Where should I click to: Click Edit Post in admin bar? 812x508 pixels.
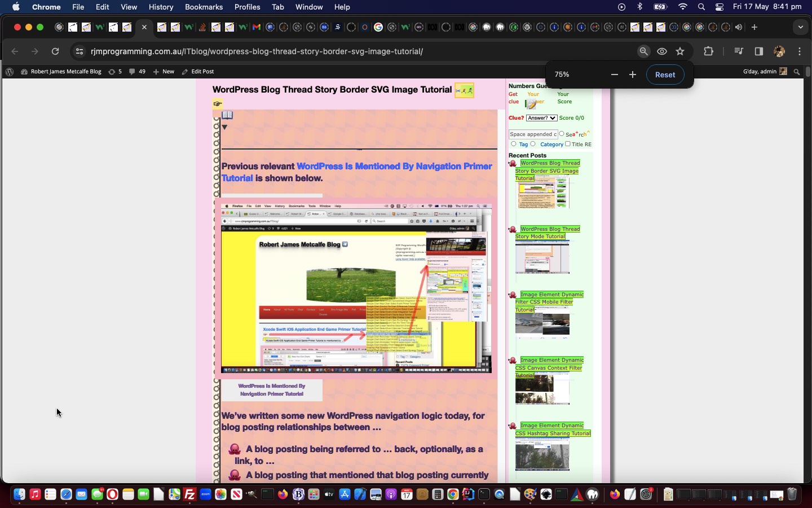pyautogui.click(x=198, y=72)
